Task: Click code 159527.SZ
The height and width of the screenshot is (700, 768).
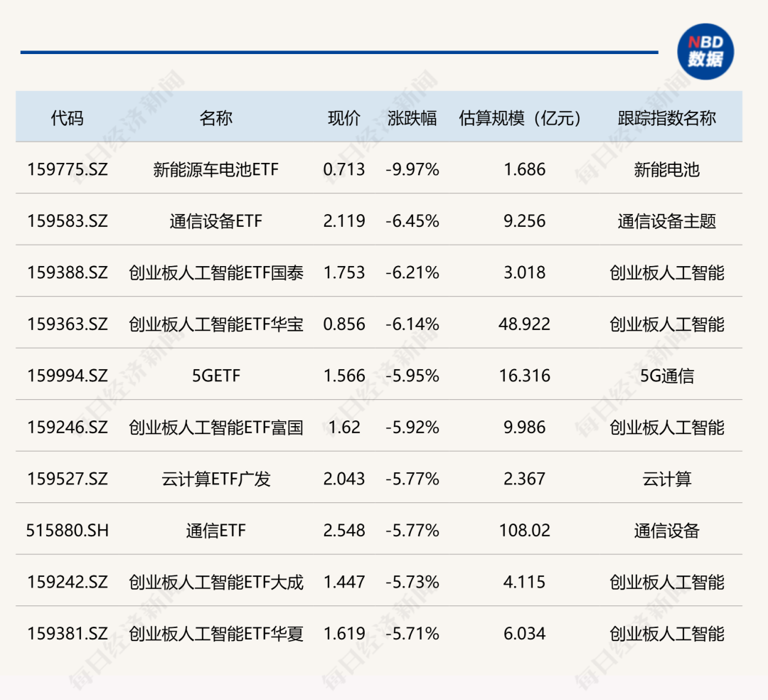Action: [x=67, y=479]
